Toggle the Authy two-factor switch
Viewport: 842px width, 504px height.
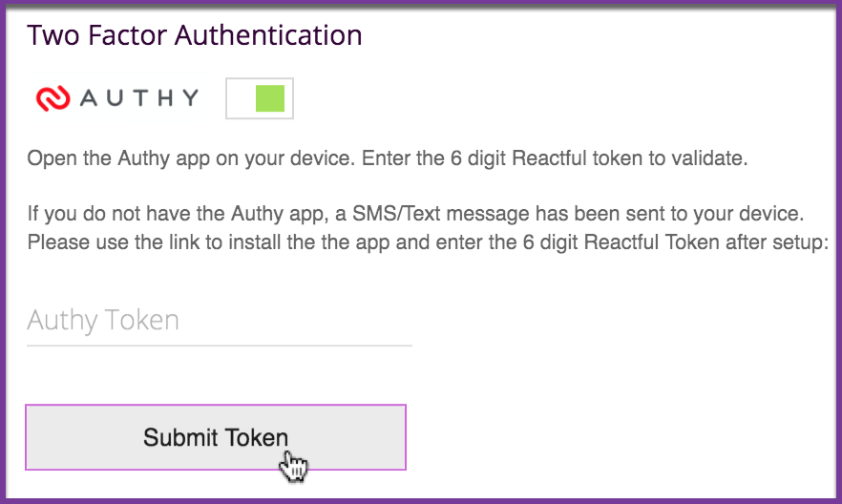[260, 98]
